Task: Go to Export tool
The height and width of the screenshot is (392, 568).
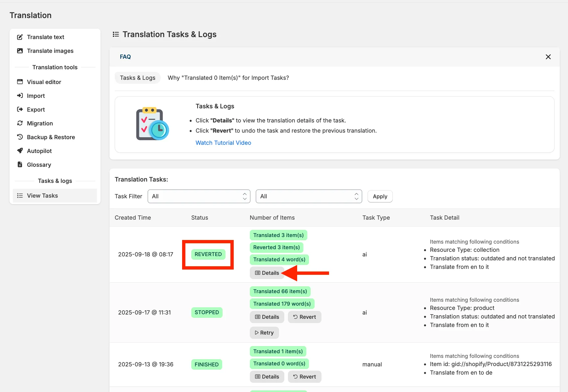Action: 55,110
